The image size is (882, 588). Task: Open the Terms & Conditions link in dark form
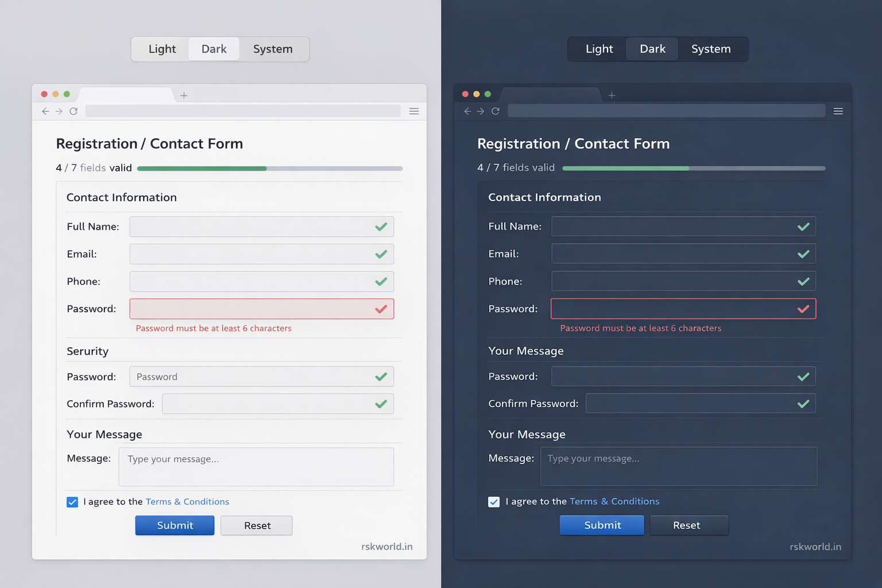point(614,501)
